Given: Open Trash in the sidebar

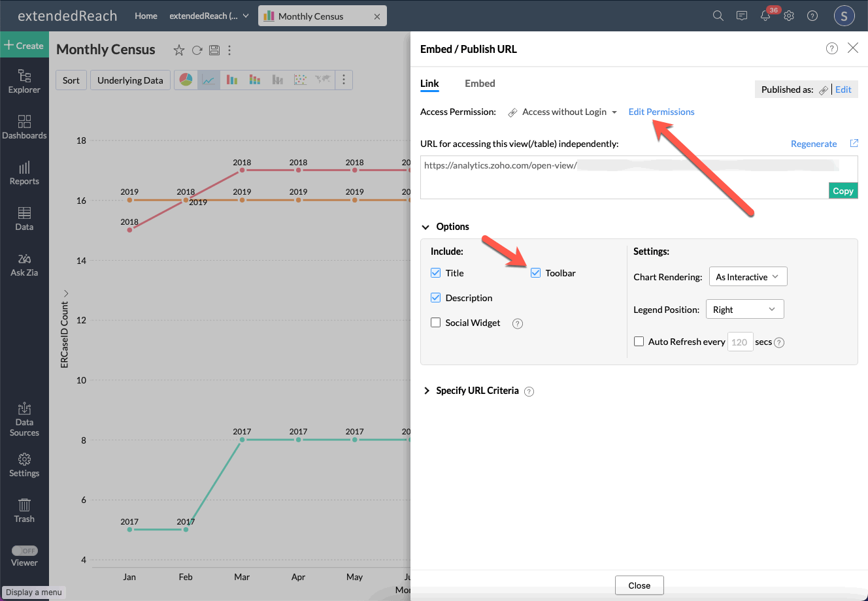Looking at the screenshot, I should click(24, 511).
